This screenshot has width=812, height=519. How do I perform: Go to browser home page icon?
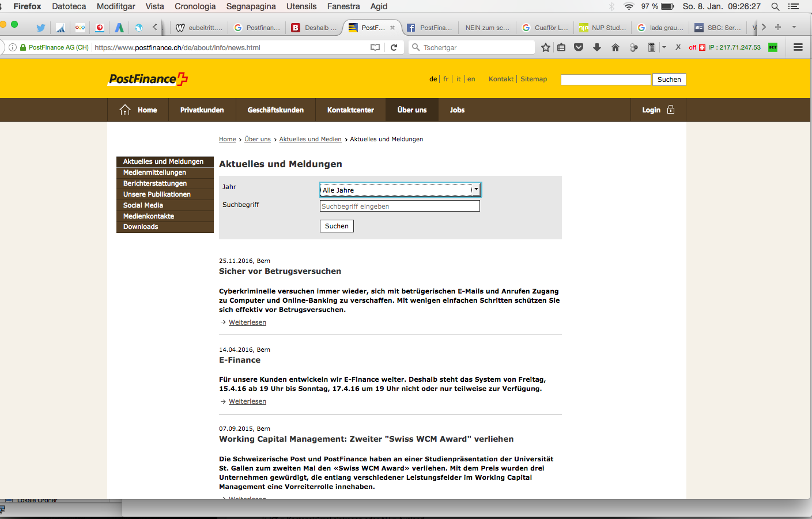615,47
